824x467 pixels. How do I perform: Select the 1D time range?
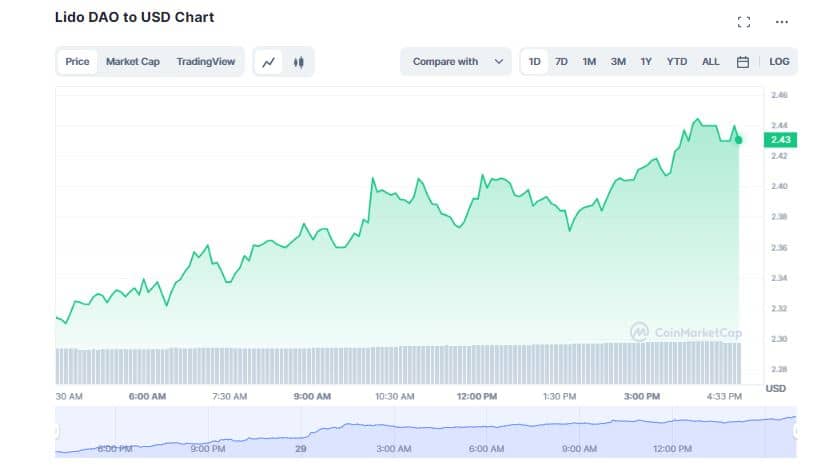(534, 61)
